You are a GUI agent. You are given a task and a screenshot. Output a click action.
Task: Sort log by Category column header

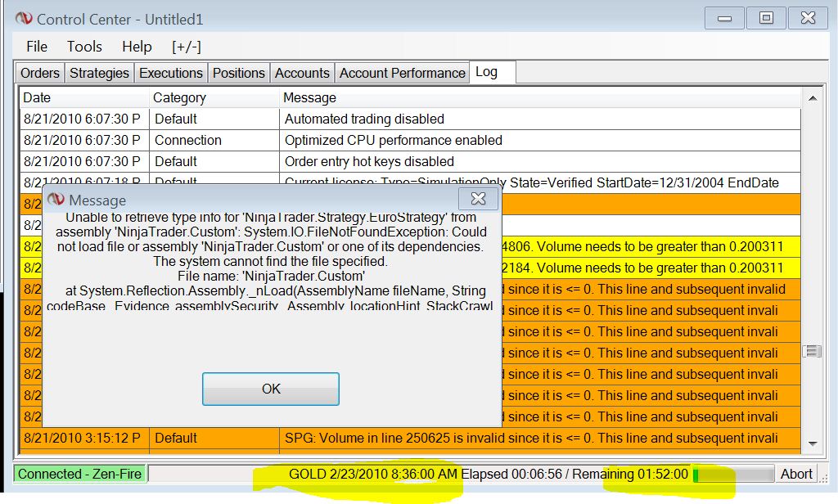214,98
